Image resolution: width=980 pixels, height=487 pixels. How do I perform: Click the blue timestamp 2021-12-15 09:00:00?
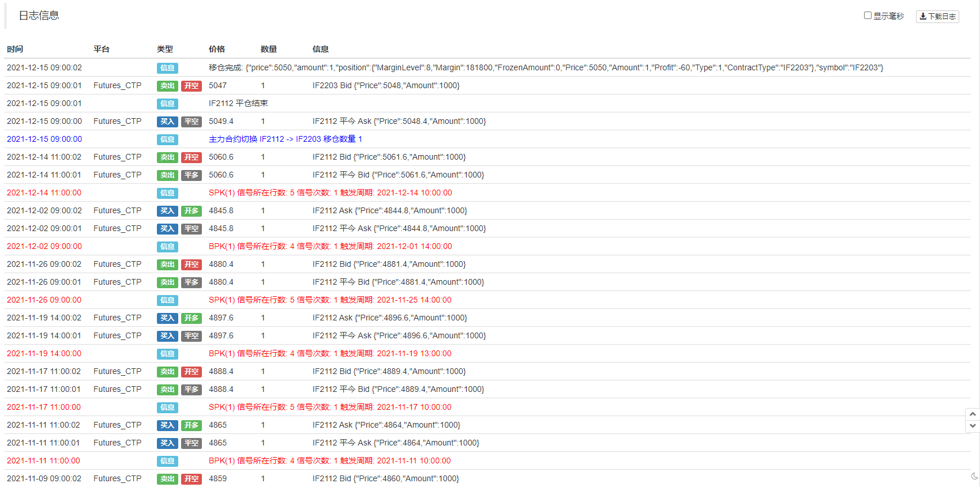coord(44,139)
